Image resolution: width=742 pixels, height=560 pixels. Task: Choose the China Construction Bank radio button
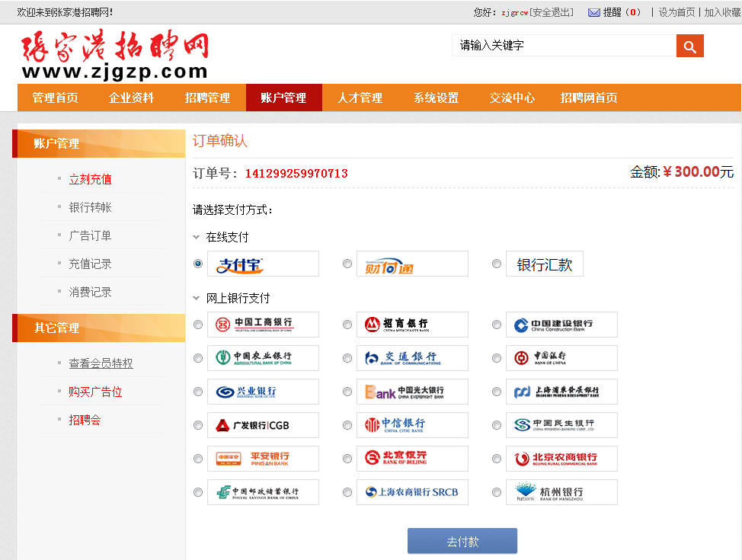click(x=497, y=325)
